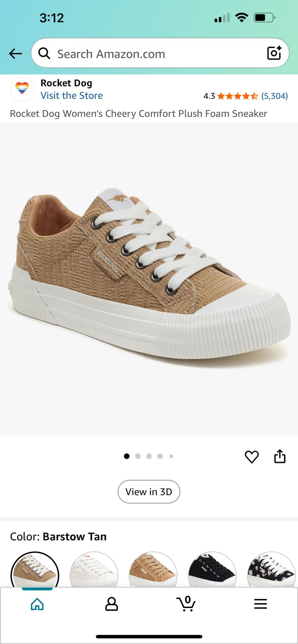This screenshot has width=298, height=644.
Task: Open the hamburger menu icon
Action: click(x=260, y=604)
